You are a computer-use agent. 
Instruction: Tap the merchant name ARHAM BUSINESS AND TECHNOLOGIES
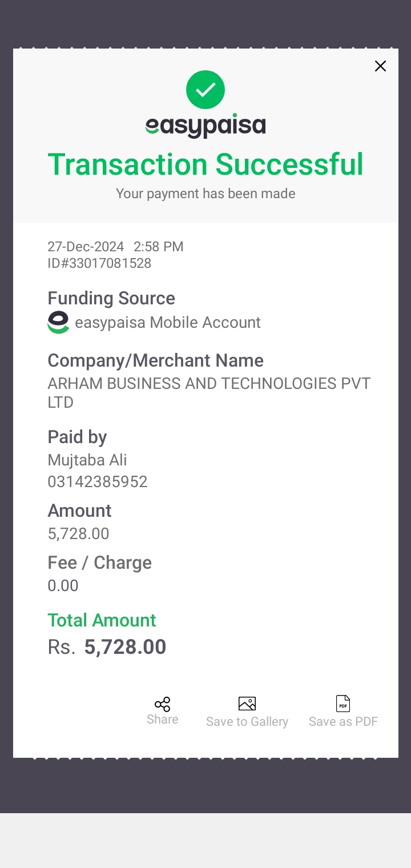(209, 393)
